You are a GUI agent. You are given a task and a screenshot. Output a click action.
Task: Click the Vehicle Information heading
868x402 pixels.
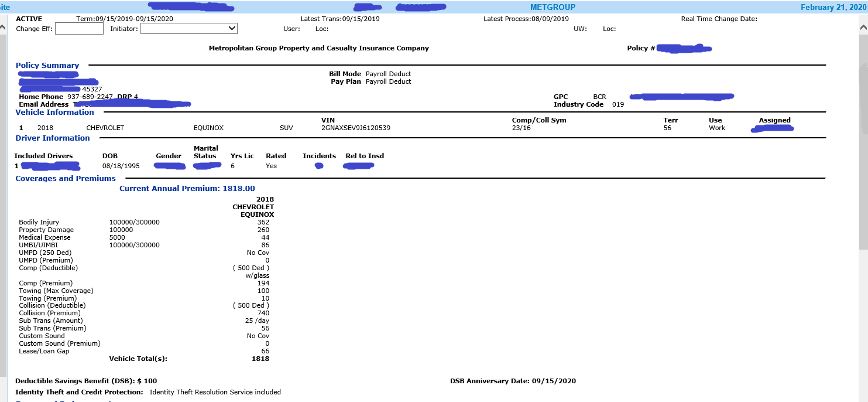[x=54, y=112]
